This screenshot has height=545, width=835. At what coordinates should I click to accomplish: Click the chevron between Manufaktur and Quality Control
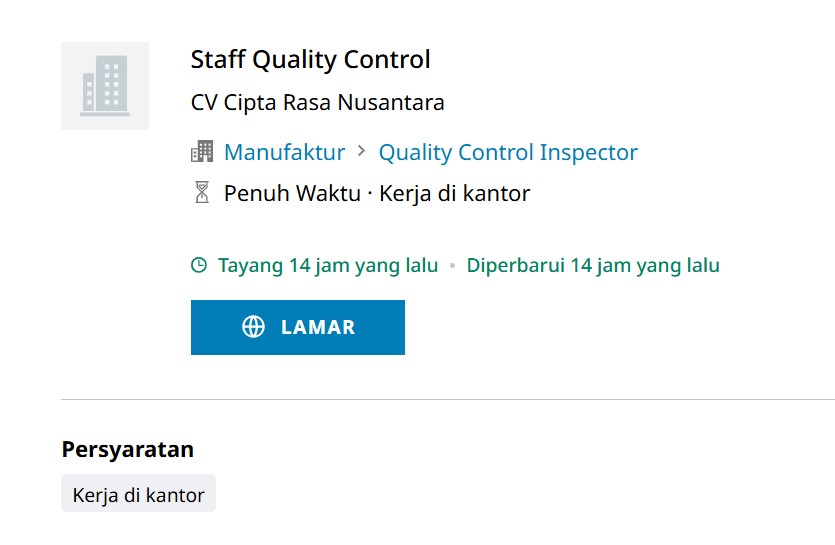[x=362, y=151]
